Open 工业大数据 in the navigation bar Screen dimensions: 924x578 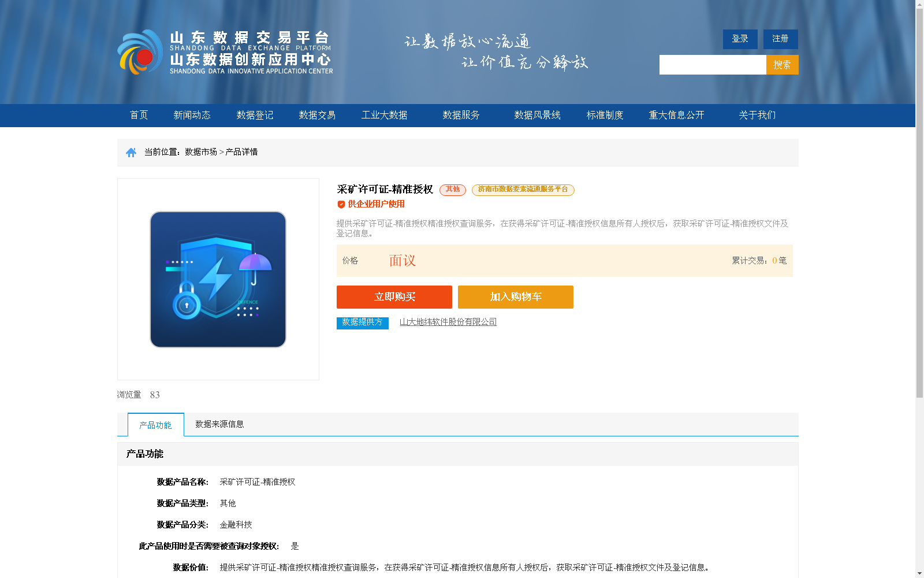coord(385,115)
